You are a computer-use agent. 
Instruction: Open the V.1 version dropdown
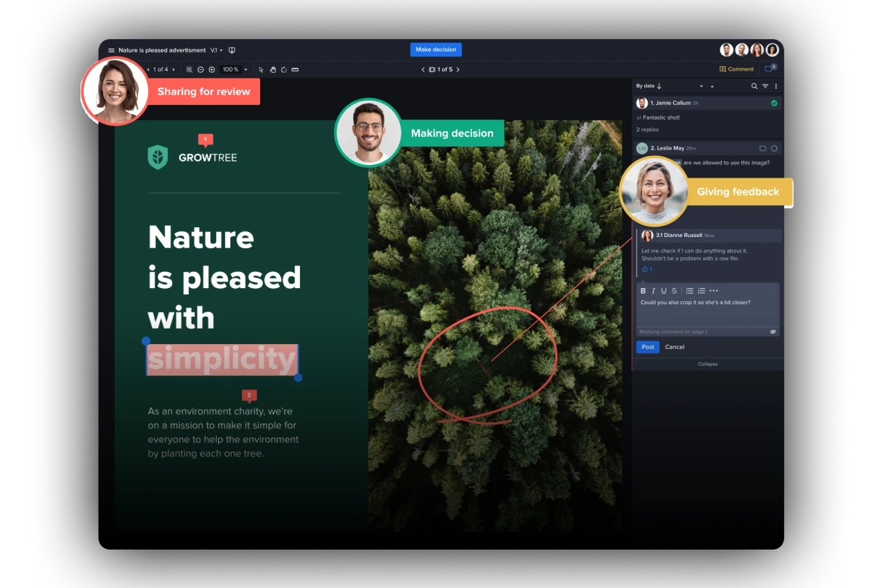217,50
